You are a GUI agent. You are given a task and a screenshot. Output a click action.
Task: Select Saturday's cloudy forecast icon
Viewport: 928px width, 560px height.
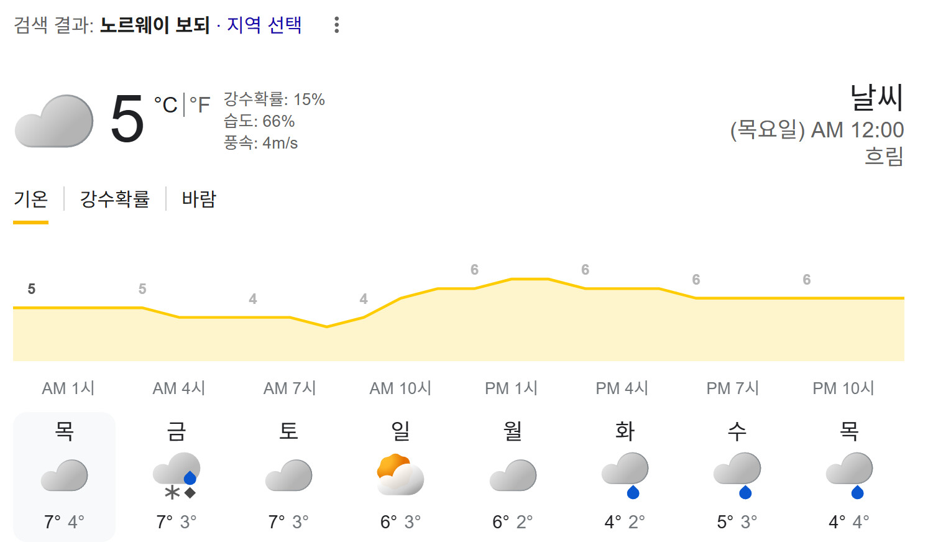[288, 475]
